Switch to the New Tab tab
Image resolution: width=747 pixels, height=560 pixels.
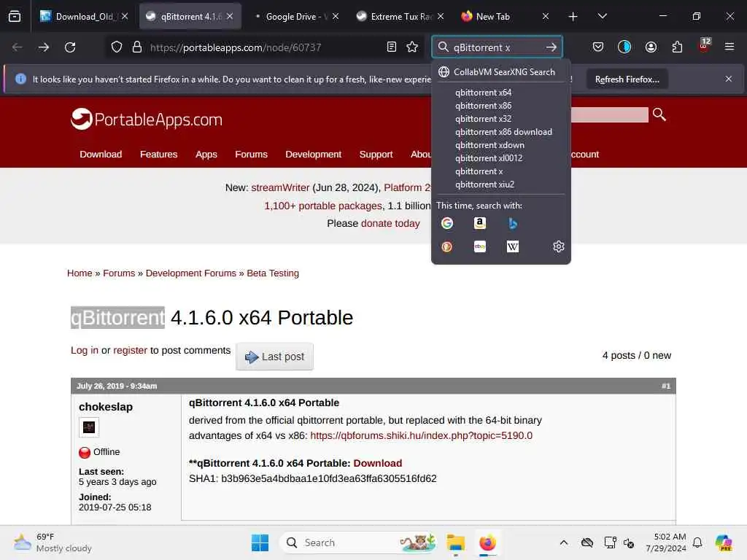(505, 17)
